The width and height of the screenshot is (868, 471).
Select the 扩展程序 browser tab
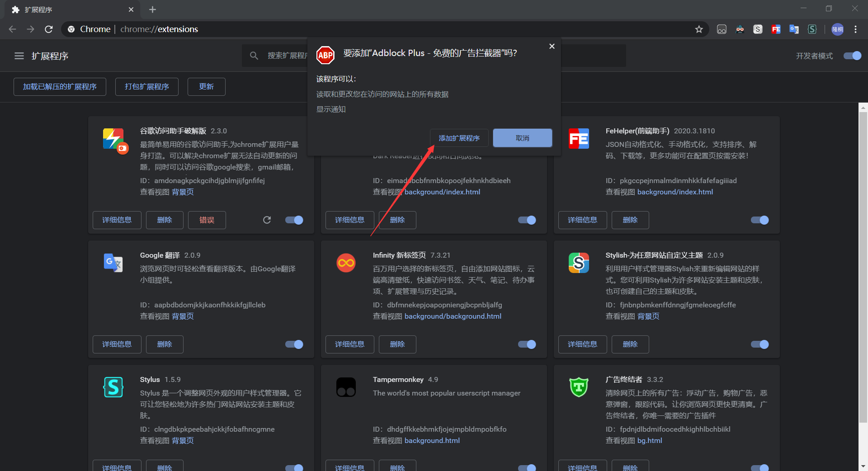[72, 10]
